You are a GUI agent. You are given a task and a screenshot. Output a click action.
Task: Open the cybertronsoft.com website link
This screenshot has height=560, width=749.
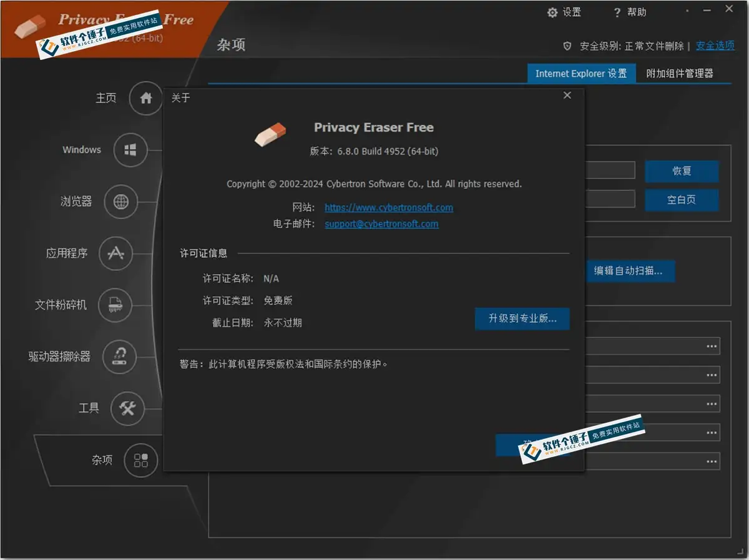point(389,208)
